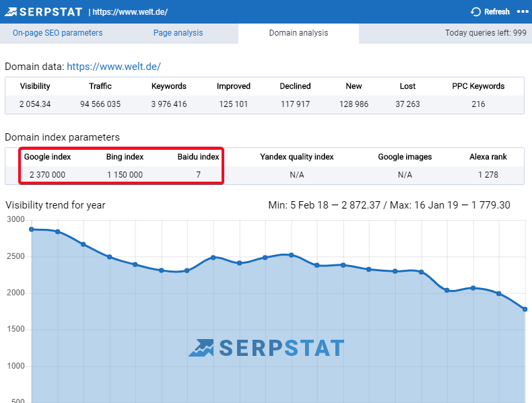Viewport: 532px width, 403px height.
Task: Click the Lost column header
Action: click(x=407, y=86)
